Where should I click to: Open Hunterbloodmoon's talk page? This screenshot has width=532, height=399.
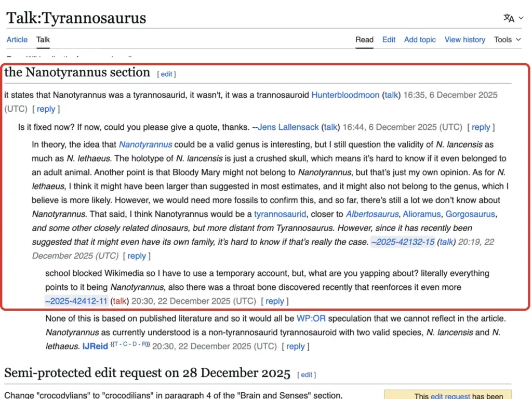pyautogui.click(x=391, y=95)
